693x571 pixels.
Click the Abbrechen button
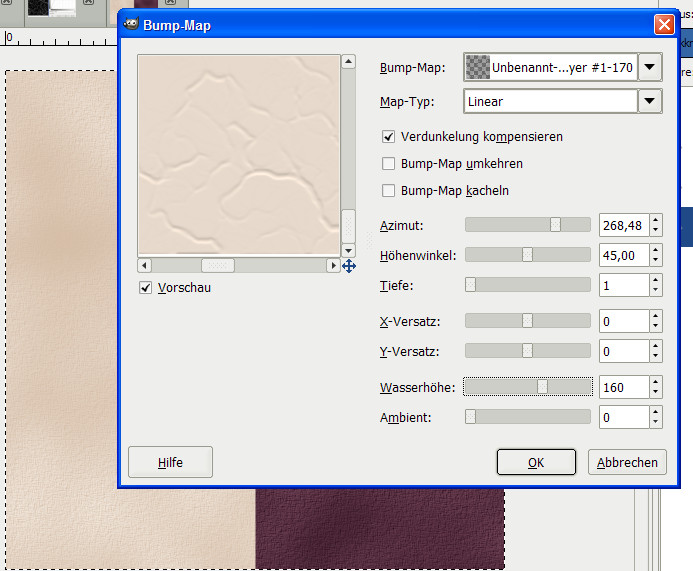(628, 462)
